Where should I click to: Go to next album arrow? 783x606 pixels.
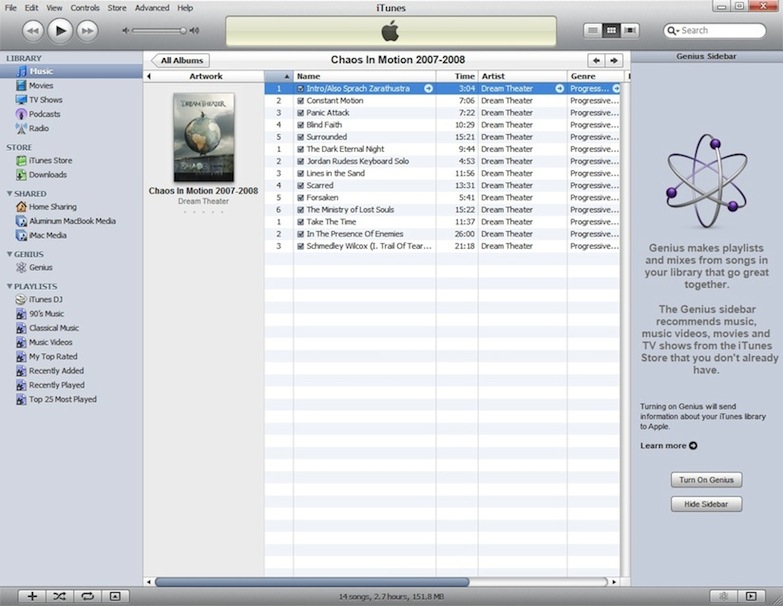click(614, 60)
